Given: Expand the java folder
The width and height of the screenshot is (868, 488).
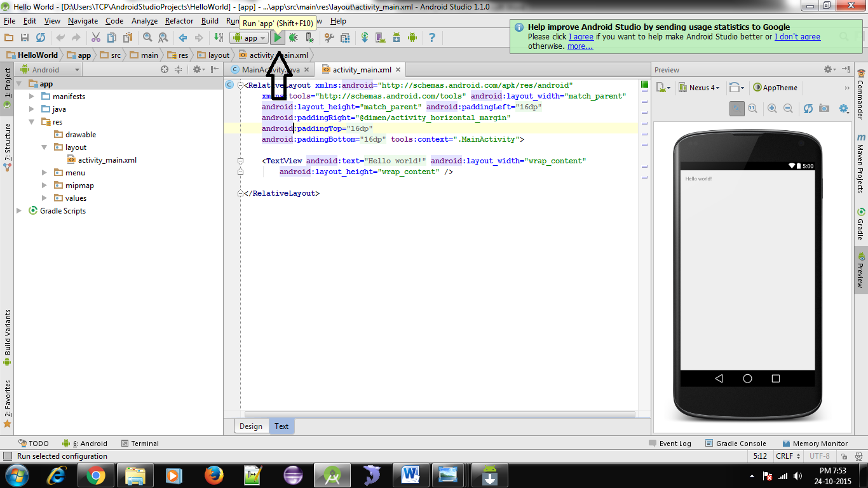Looking at the screenshot, I should click(x=32, y=109).
